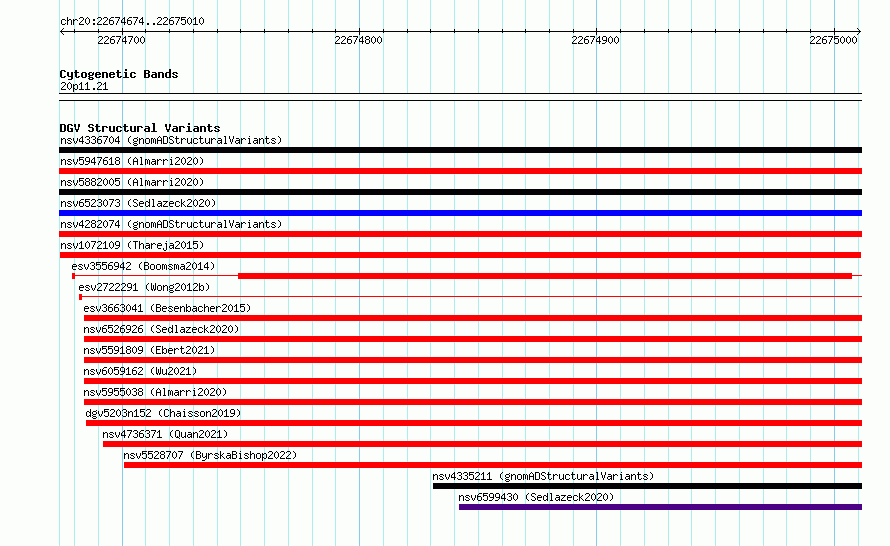Select nsv4736371 (Quan2021) label

click(165, 434)
